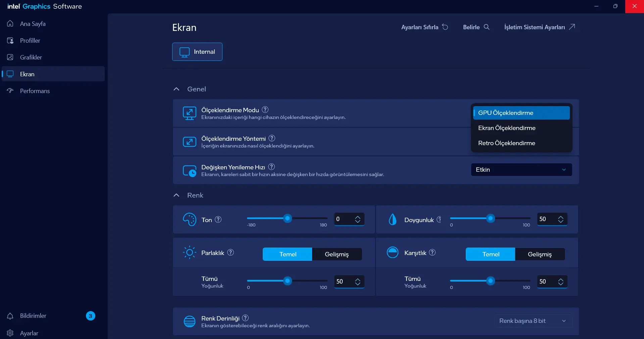Choose GPU Ölçeklendirme option
The image size is (644, 339).
522,113
